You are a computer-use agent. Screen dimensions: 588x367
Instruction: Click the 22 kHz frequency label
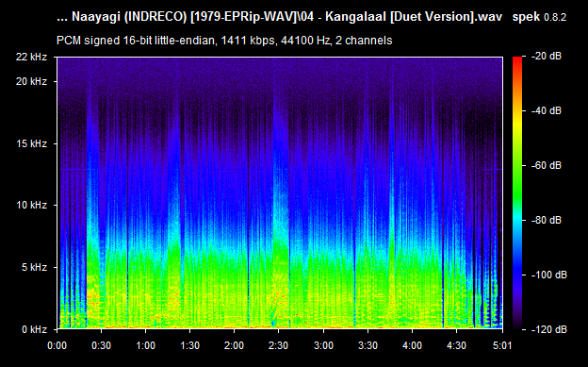[31, 57]
